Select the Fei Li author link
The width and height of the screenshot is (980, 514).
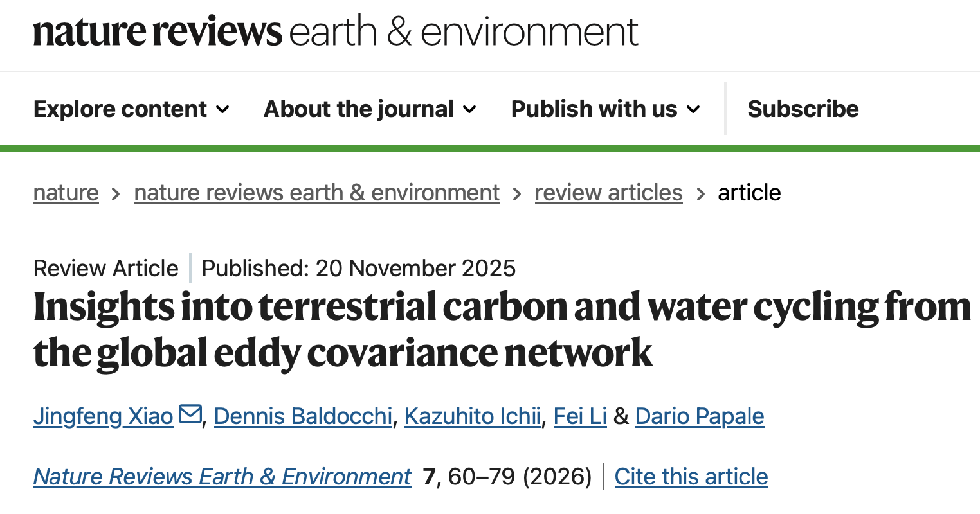(580, 416)
